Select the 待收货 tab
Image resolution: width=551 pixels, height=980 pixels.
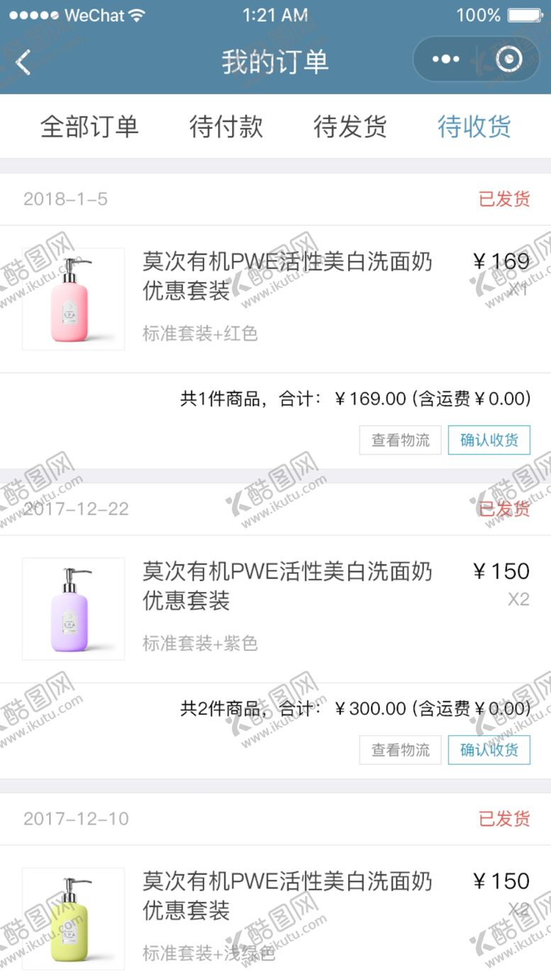[x=474, y=127]
